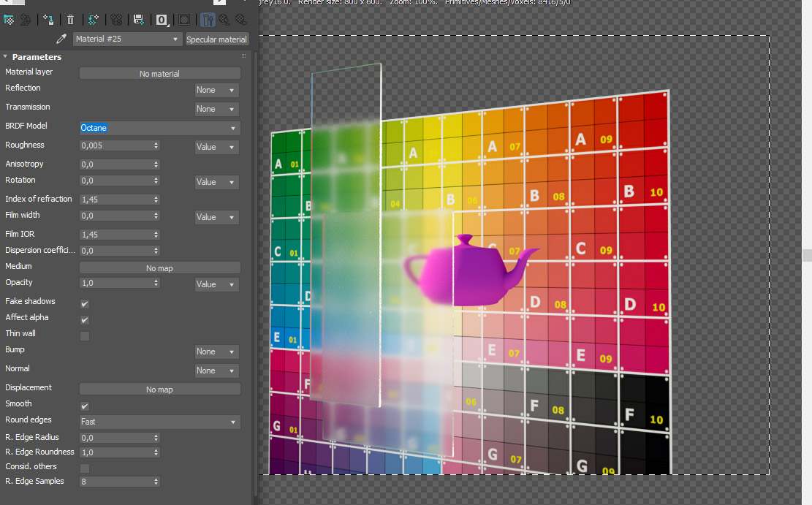
Task: Click the Dispersion coefficient spinner arrows
Action: click(x=156, y=251)
